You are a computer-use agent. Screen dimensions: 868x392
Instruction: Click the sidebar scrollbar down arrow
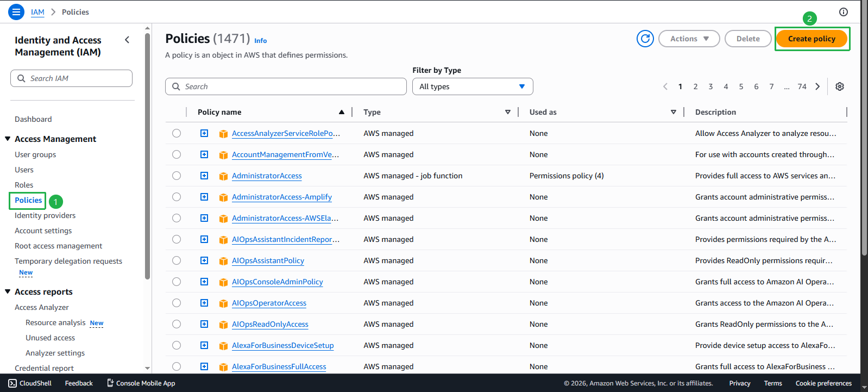pos(147,369)
